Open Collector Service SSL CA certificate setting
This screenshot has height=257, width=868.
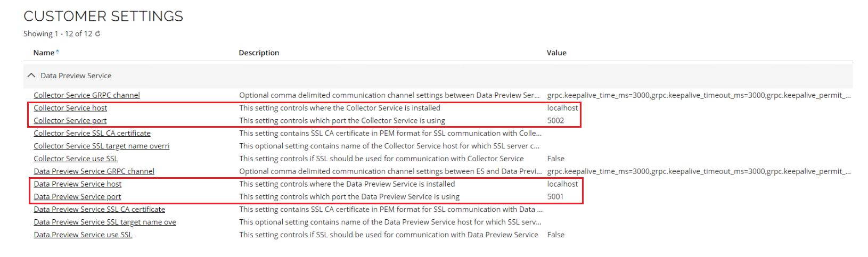92,134
